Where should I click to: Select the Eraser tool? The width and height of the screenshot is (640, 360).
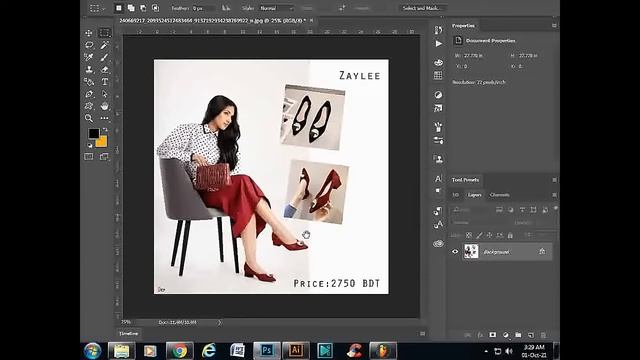(x=104, y=69)
